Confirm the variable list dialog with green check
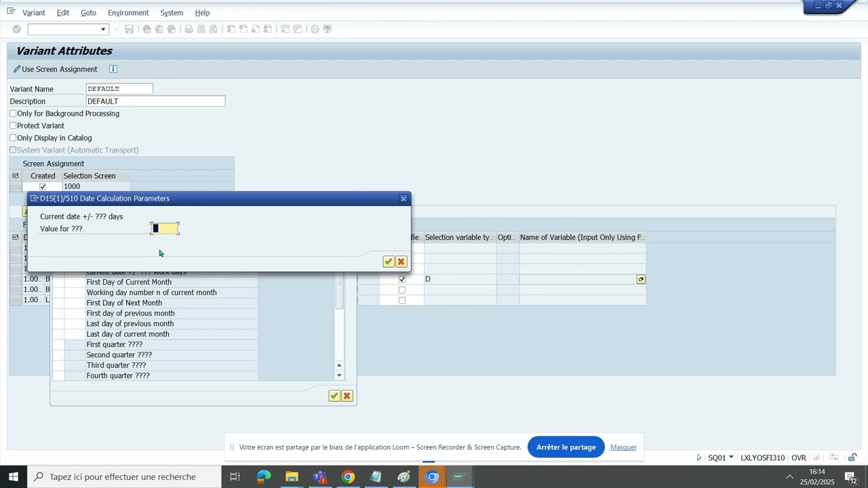 point(334,396)
